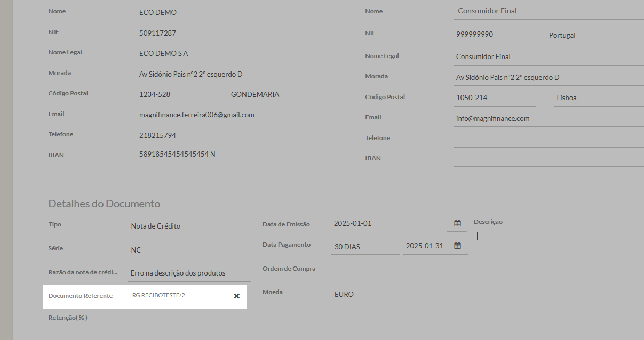The height and width of the screenshot is (340, 644).
Task: Click the Ordem de Compra field
Action: tap(399, 270)
